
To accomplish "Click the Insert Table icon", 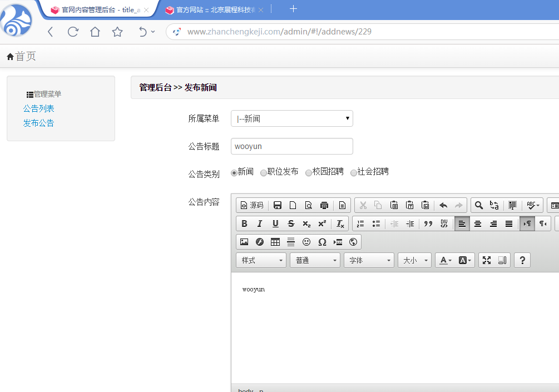I will 275,242.
